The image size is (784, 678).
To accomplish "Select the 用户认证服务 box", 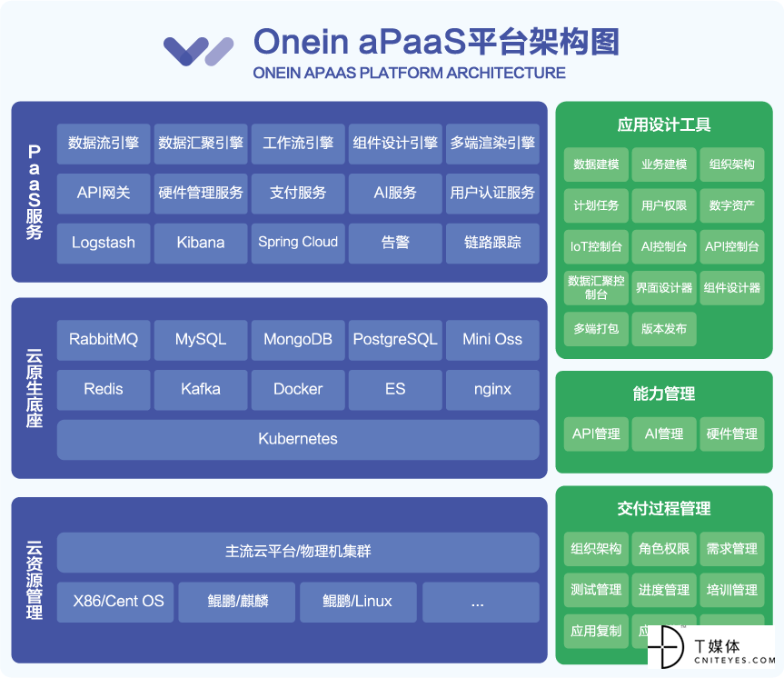I will click(492, 194).
